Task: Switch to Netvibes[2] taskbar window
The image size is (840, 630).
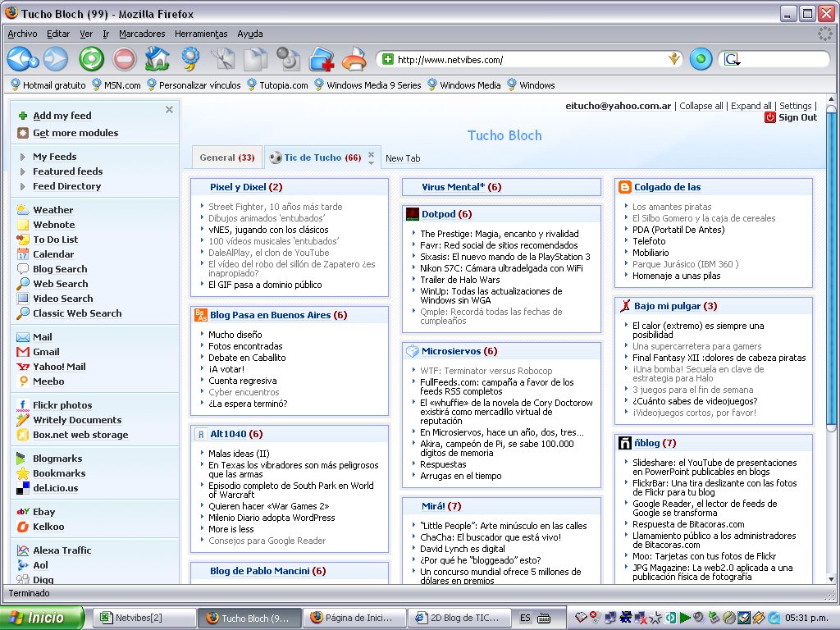Action: pyautogui.click(x=144, y=618)
